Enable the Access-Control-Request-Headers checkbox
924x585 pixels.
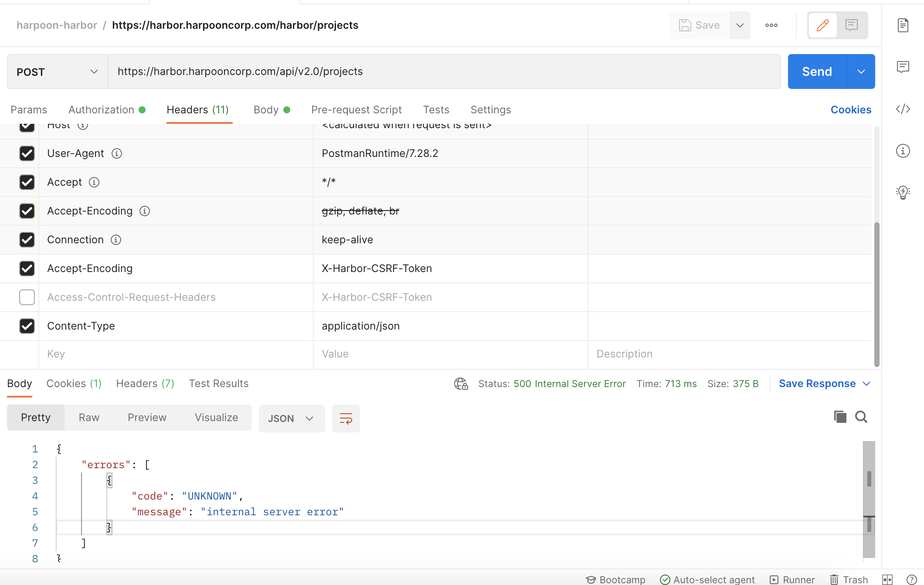coord(27,297)
